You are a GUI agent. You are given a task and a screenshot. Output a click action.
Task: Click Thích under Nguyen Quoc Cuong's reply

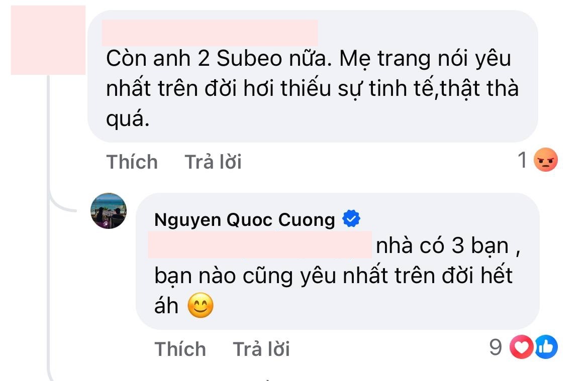click(180, 348)
